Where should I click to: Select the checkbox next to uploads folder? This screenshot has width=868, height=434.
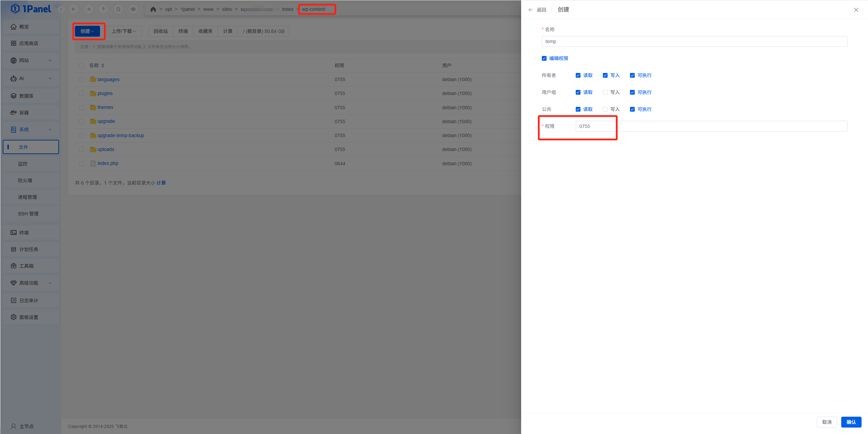point(81,149)
